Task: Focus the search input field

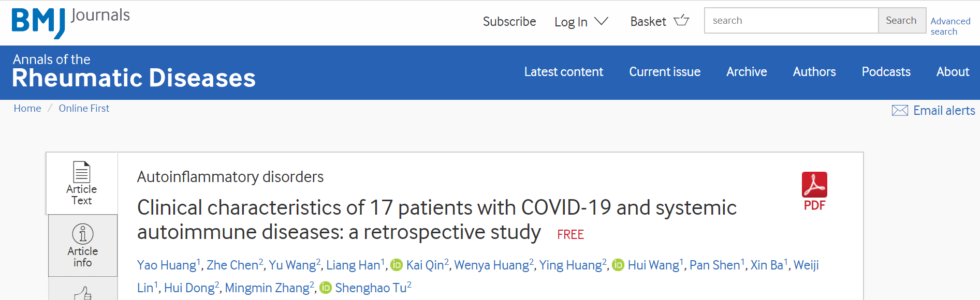Action: (x=791, y=21)
